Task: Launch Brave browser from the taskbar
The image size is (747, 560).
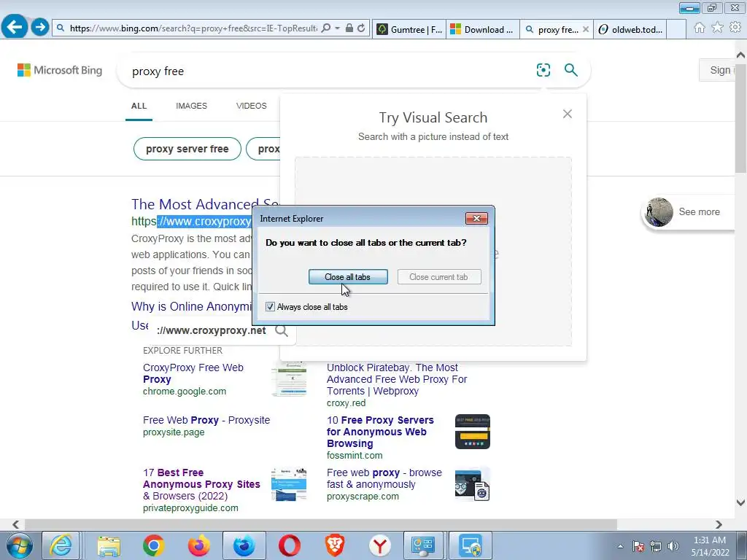Action: click(x=334, y=545)
